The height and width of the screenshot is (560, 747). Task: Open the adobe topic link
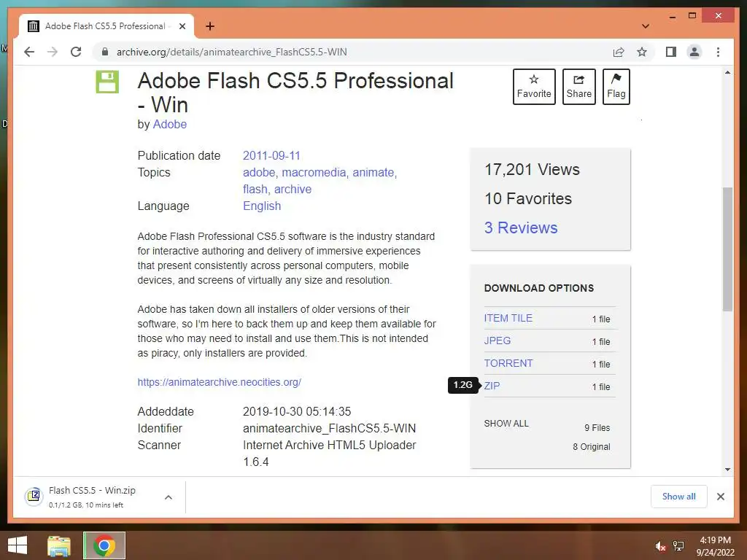click(259, 172)
